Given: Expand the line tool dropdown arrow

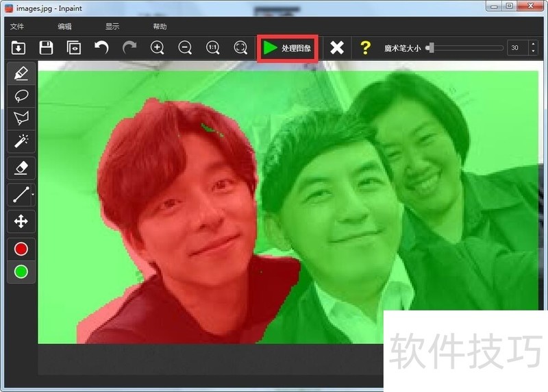Looking at the screenshot, I should 33,195.
